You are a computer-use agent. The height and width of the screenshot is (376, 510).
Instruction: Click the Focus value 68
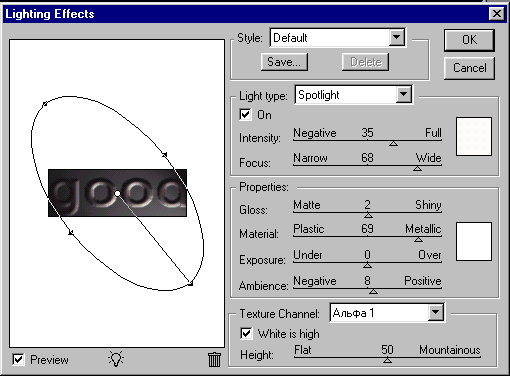click(367, 158)
